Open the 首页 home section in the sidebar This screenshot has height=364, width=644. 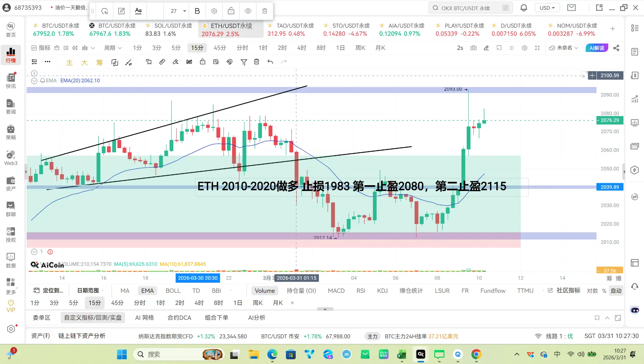click(x=11, y=30)
